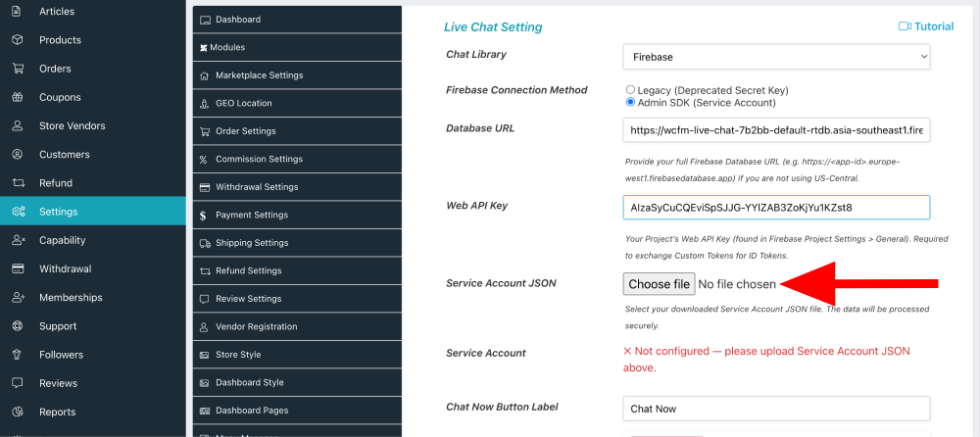The height and width of the screenshot is (437, 980).
Task: Open Marketplace Settings tab
Action: (259, 75)
